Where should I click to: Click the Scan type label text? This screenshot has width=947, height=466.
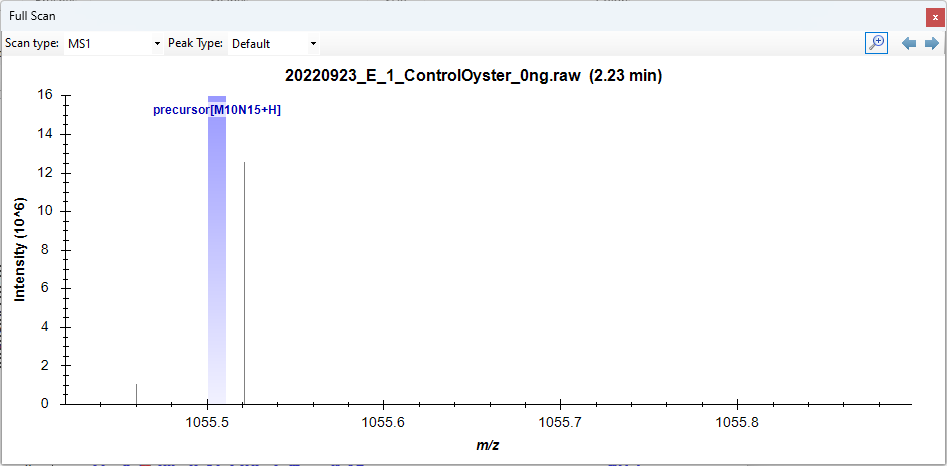coord(32,44)
